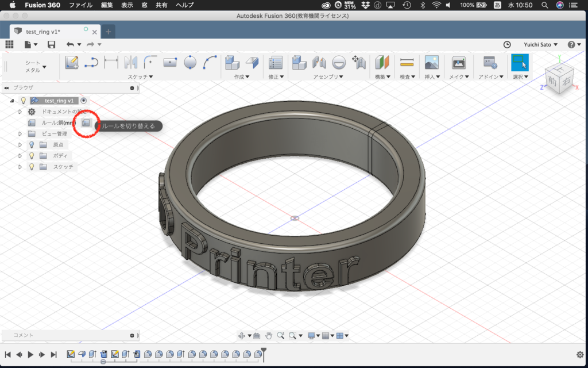Click the Inspect measure ruler icon
The height and width of the screenshot is (368, 588).
coord(407,62)
